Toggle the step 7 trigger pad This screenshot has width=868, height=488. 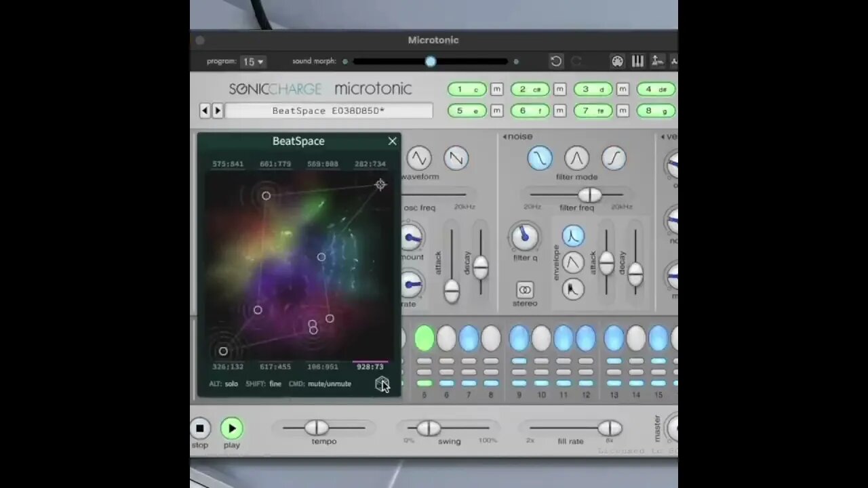[x=469, y=338]
